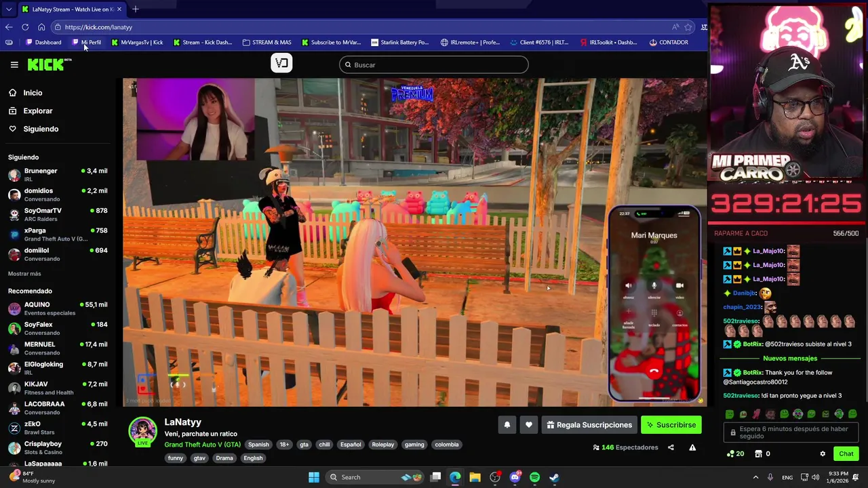Open ElGlogloking recommended channel
Screen dimensions: 868x488
pyautogui.click(x=58, y=368)
